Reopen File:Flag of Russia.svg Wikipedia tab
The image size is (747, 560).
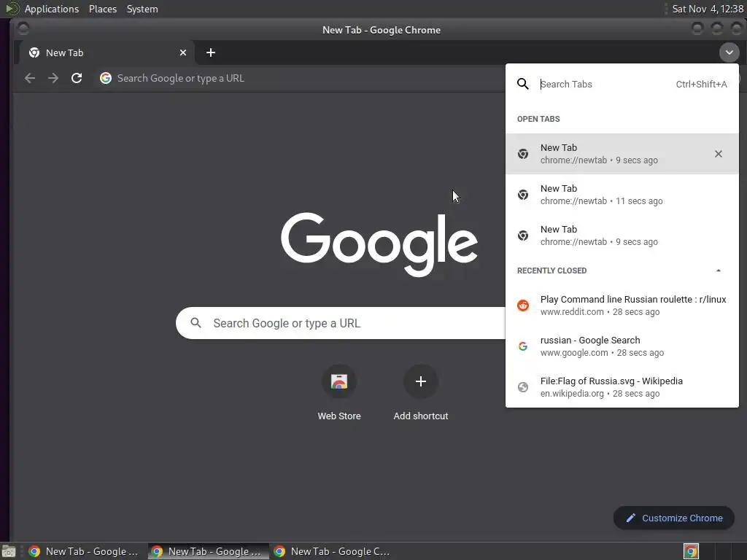(622, 387)
